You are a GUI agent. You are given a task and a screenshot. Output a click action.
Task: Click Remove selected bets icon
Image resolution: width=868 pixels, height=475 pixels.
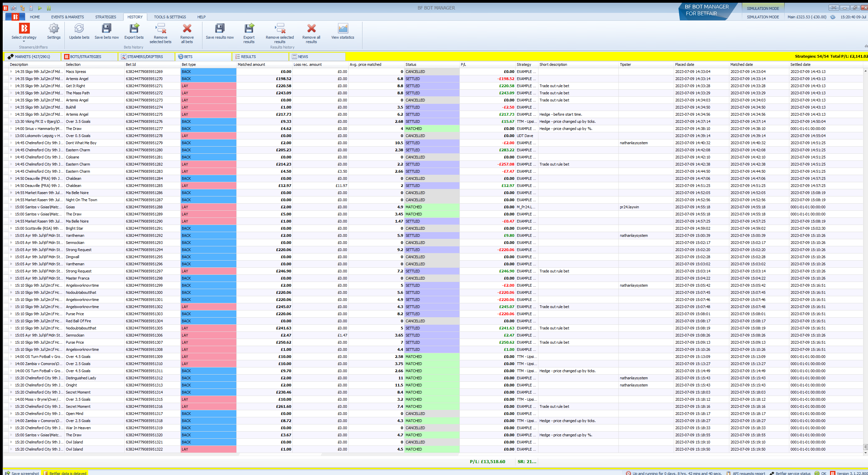pyautogui.click(x=160, y=28)
